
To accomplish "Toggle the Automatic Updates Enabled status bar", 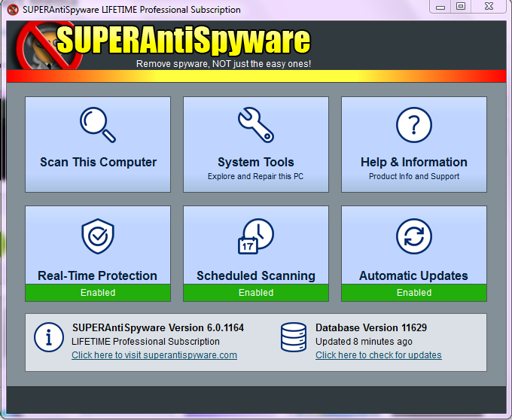I will tap(413, 292).
